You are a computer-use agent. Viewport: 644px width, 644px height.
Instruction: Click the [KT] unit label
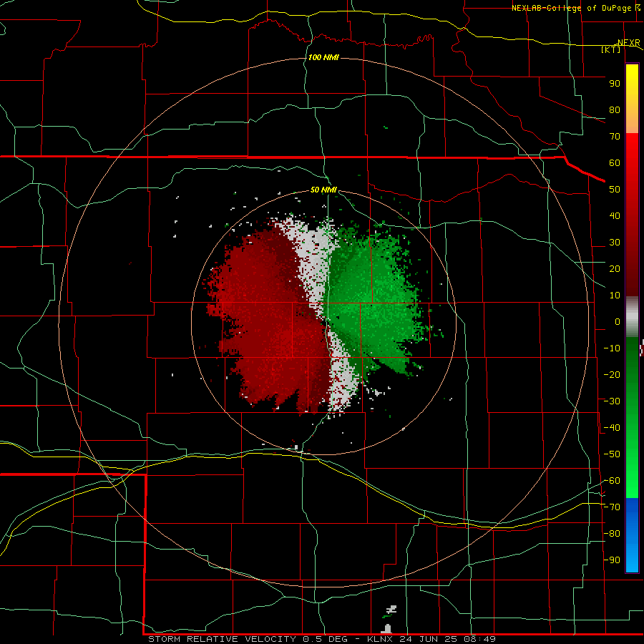[x=611, y=49]
